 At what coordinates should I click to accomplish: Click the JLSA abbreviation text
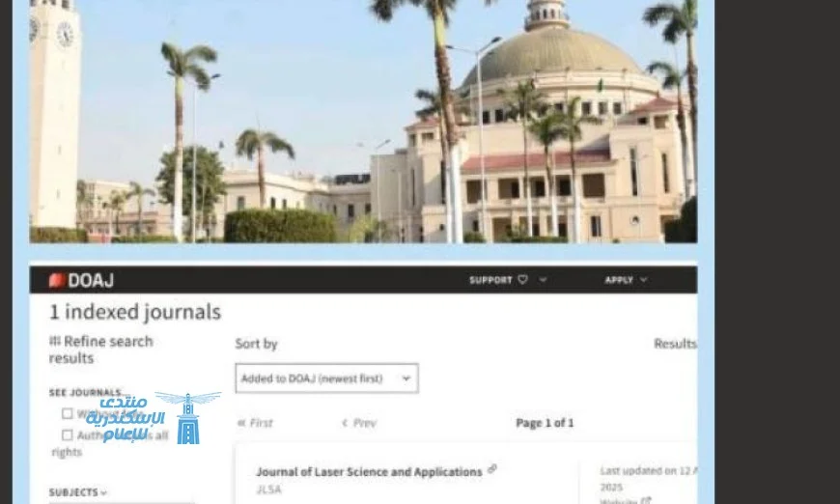(x=269, y=490)
